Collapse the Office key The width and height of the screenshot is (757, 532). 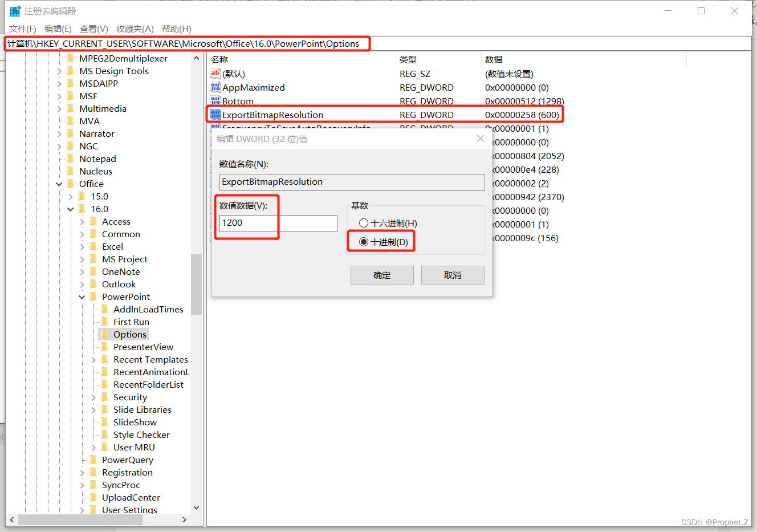59,184
